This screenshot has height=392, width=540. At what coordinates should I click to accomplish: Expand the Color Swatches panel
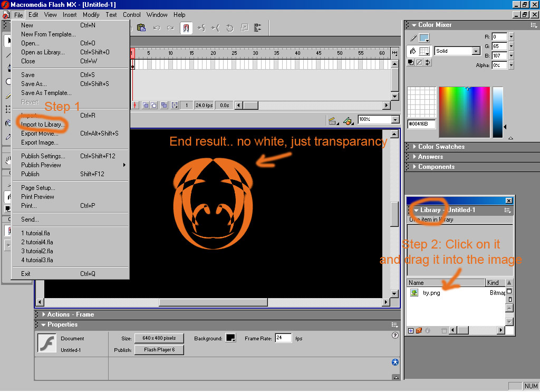[x=441, y=147]
